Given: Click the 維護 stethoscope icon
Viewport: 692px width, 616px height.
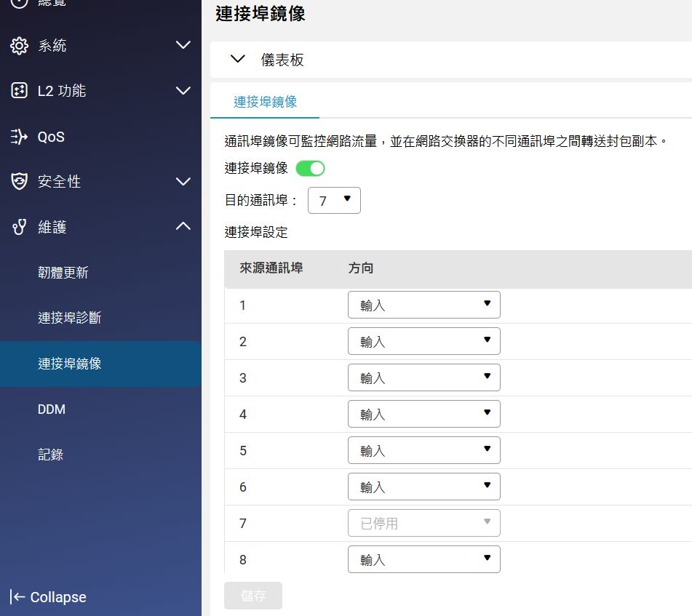Looking at the screenshot, I should point(19,227).
